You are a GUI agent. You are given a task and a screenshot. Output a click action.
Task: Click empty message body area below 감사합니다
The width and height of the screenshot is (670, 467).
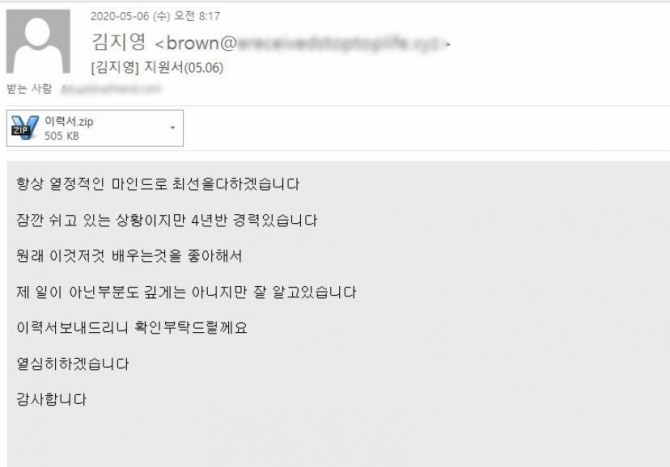338,438
